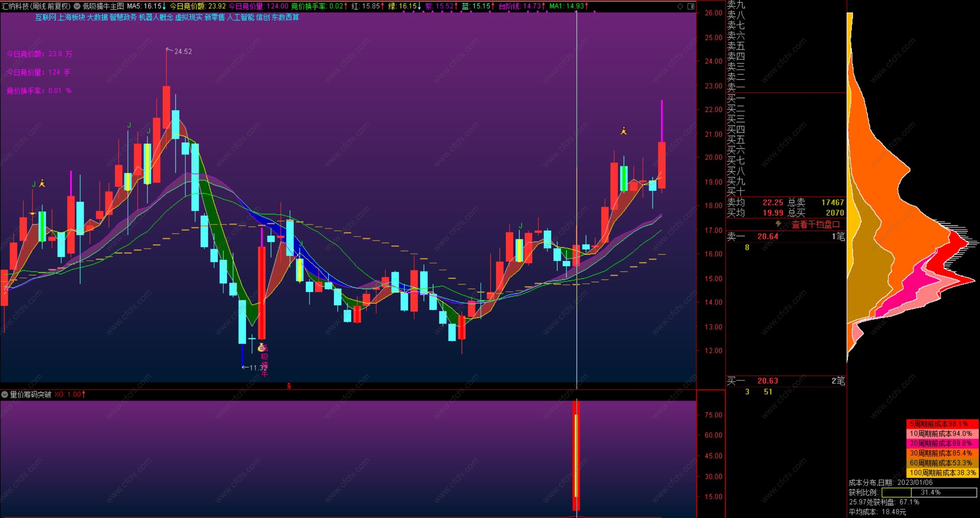Click the 互联网 sector link
Image resolution: width=980 pixels, height=518 pixels.
(46, 17)
